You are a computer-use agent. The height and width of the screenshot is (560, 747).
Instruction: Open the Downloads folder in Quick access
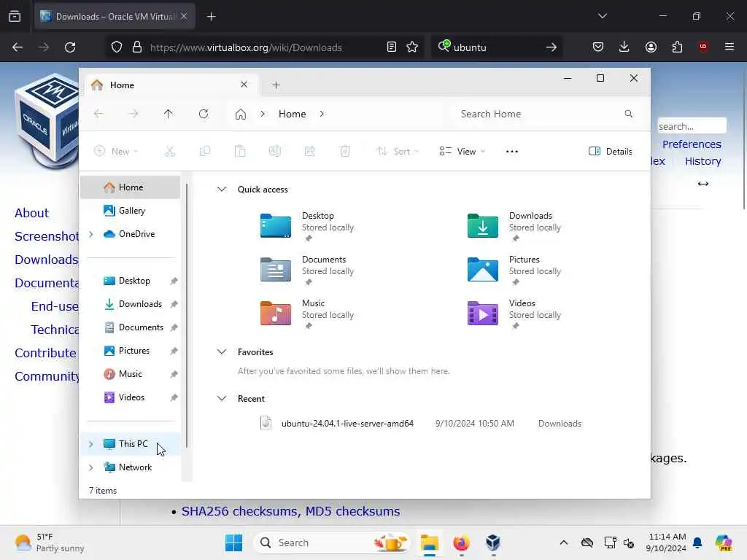coord(514,226)
